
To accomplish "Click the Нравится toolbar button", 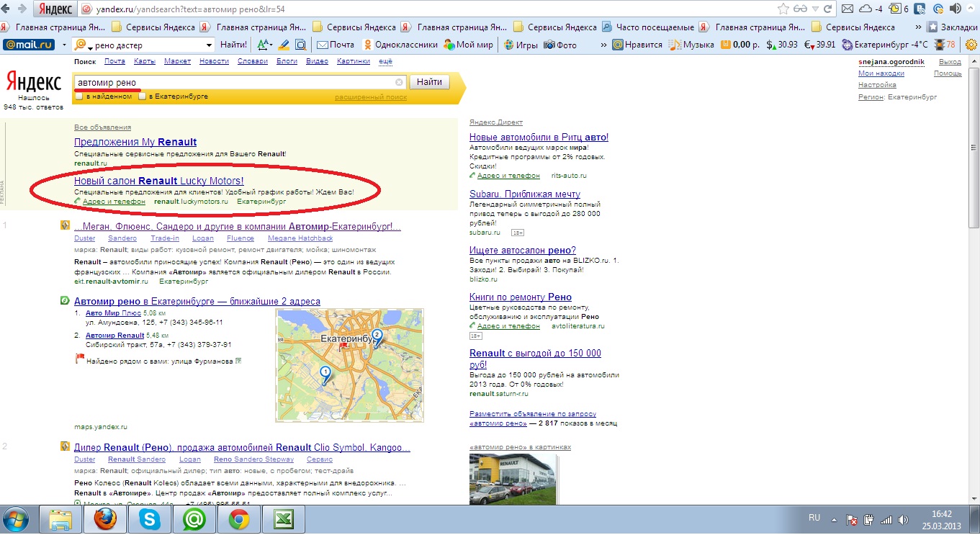I will (x=637, y=45).
